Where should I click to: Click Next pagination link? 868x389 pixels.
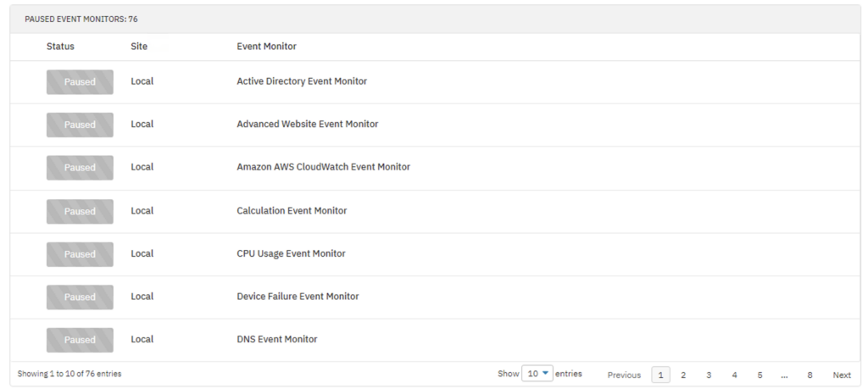(842, 375)
